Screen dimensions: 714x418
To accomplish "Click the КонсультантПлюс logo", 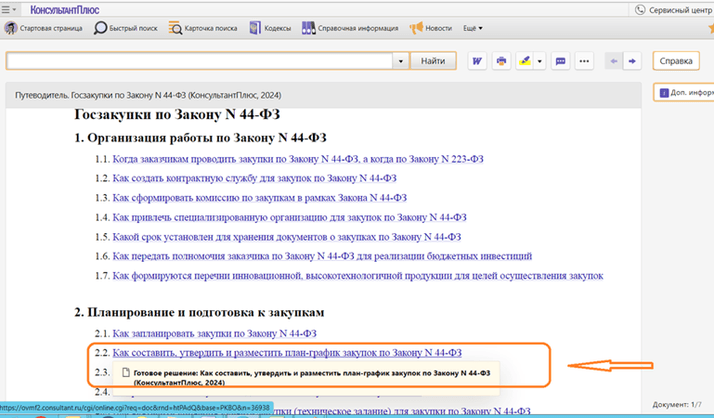I will pyautogui.click(x=65, y=10).
